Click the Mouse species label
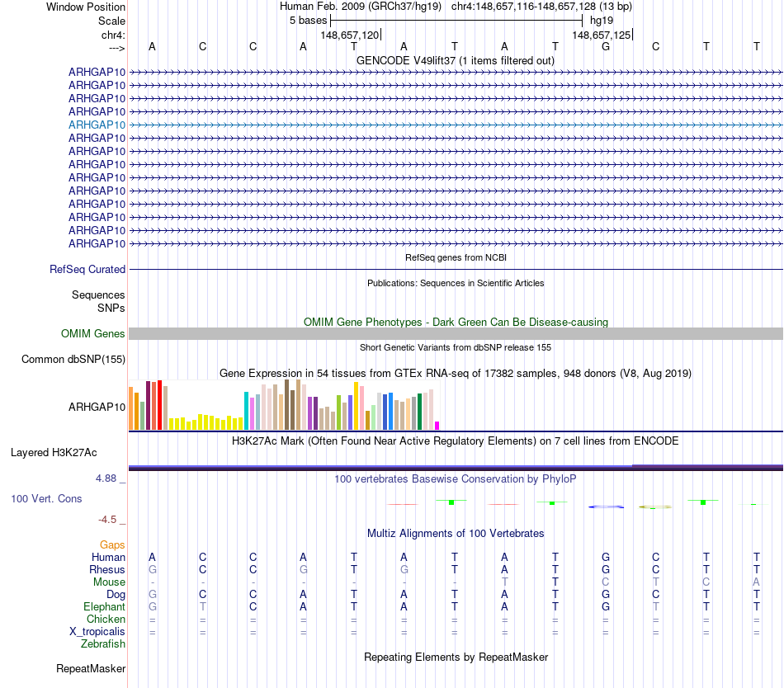 coord(110,582)
